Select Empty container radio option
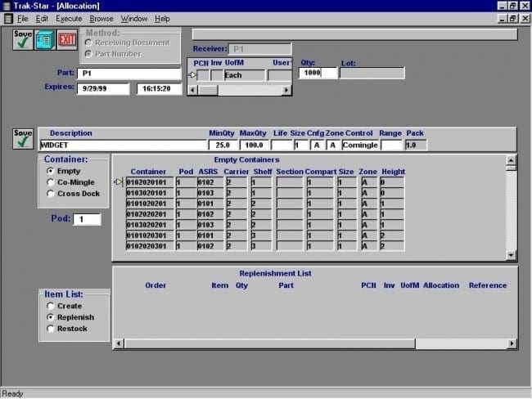The width and height of the screenshot is (532, 399). click(x=51, y=171)
